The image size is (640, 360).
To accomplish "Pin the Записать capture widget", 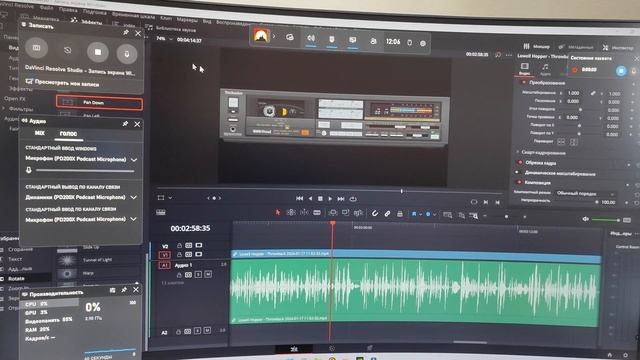I will [x=126, y=32].
